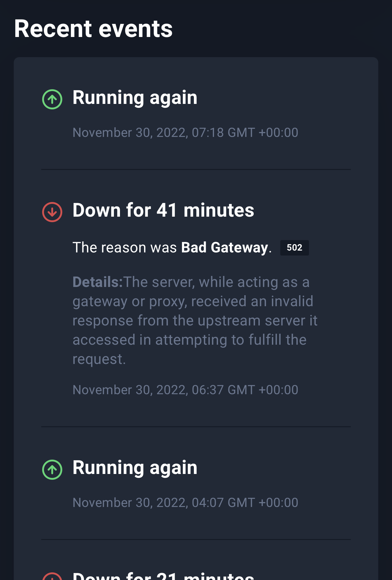Toggle the 04:07 timestamp display
392x580 pixels.
185,502
